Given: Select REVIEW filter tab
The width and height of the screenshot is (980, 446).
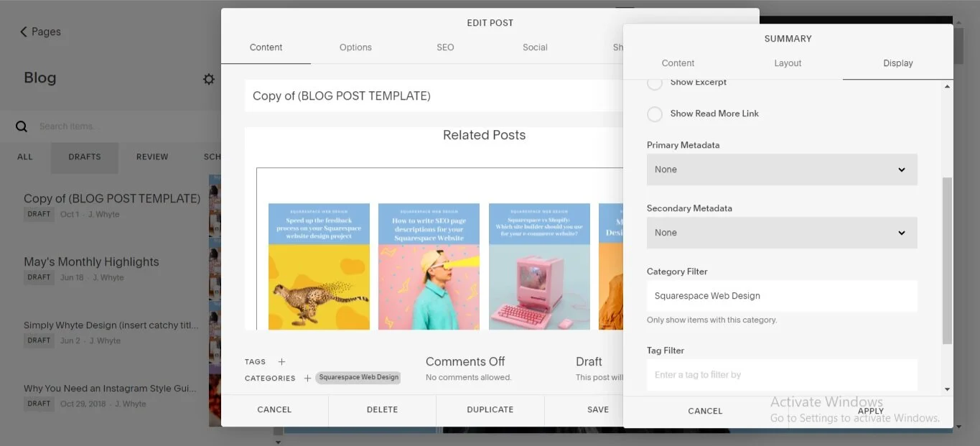Looking at the screenshot, I should coord(152,157).
